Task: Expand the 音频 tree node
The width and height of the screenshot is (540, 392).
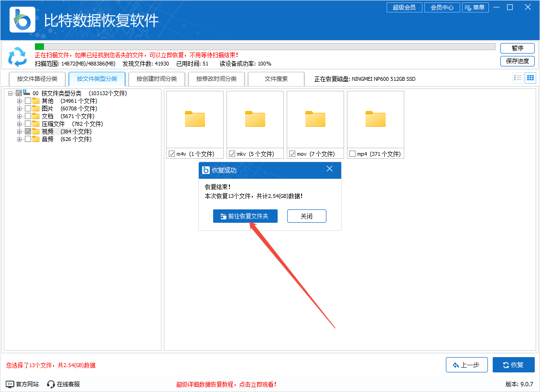Action: pyautogui.click(x=19, y=139)
